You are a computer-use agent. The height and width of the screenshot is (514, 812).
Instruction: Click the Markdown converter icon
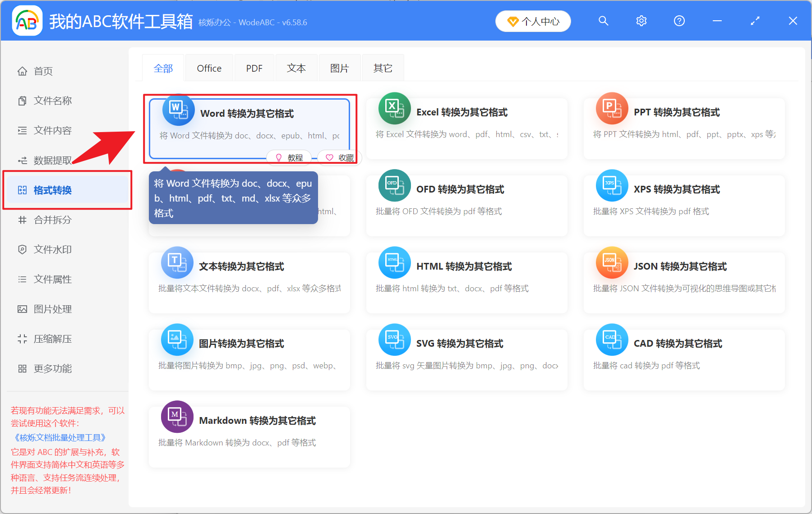177,417
